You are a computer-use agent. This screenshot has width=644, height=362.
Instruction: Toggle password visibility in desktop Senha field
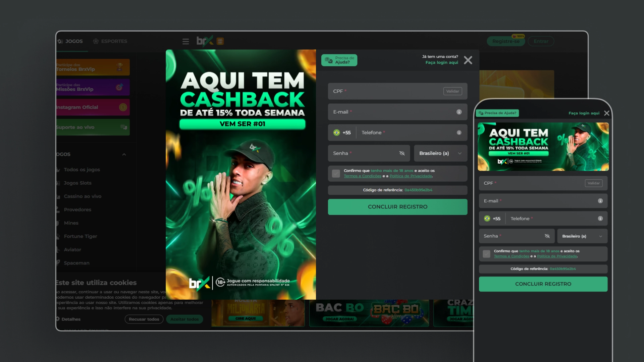pos(402,154)
